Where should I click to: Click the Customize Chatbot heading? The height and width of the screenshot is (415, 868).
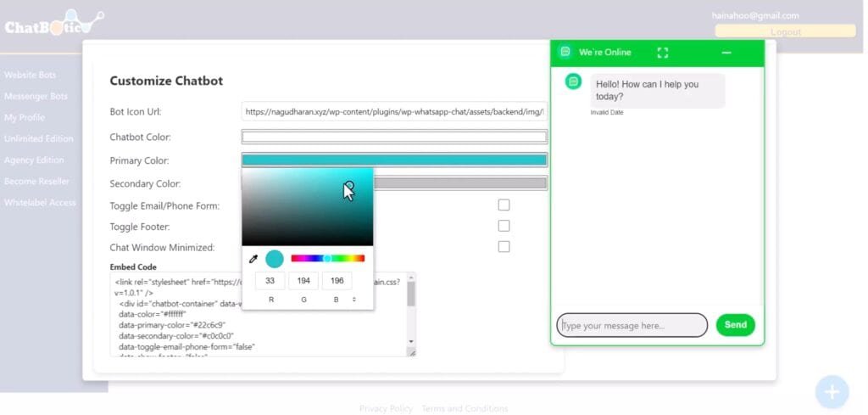(166, 81)
